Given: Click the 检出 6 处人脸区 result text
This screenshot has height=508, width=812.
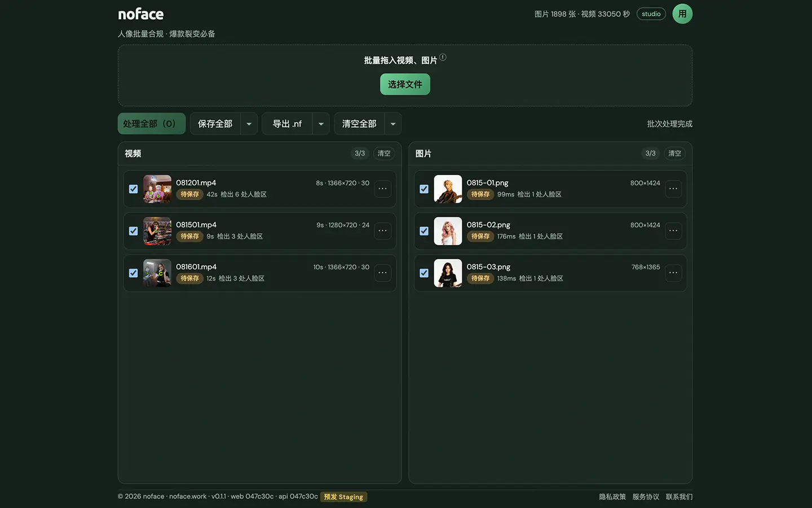Looking at the screenshot, I should coord(244,194).
